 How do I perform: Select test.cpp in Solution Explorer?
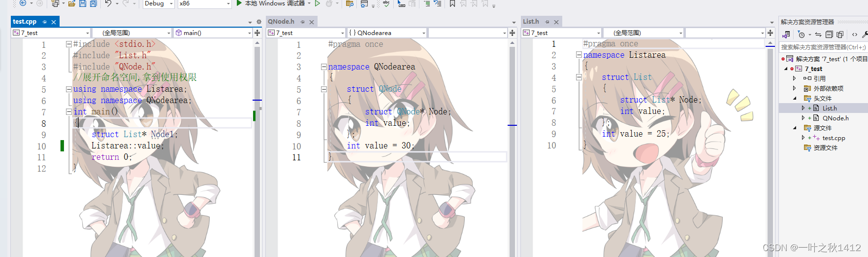(x=833, y=138)
